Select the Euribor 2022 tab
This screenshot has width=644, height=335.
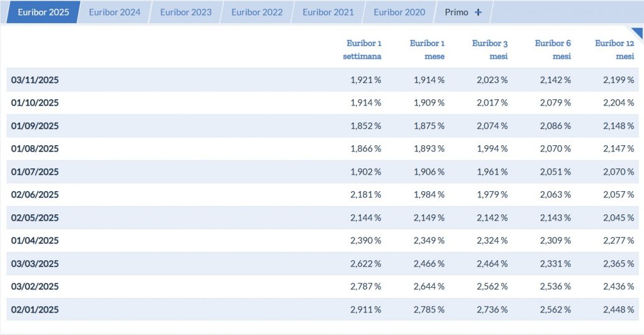(x=257, y=12)
